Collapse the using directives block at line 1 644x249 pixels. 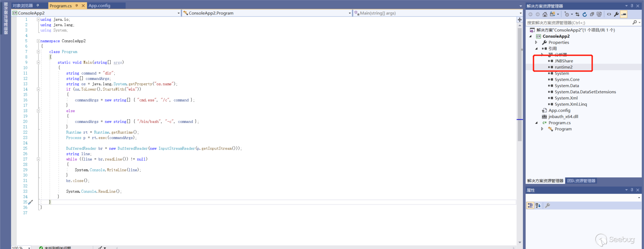(x=38, y=19)
